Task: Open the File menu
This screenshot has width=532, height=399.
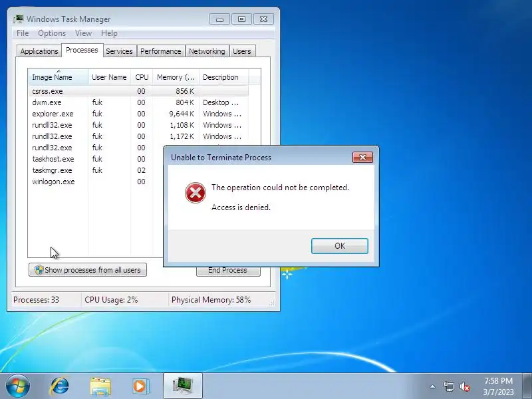Action: coord(23,33)
